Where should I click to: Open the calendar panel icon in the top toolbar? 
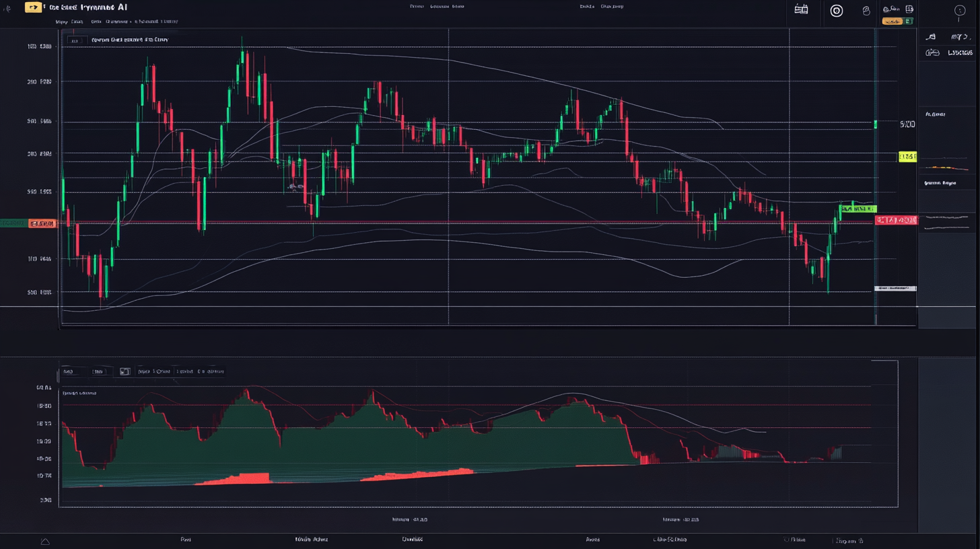[800, 9]
